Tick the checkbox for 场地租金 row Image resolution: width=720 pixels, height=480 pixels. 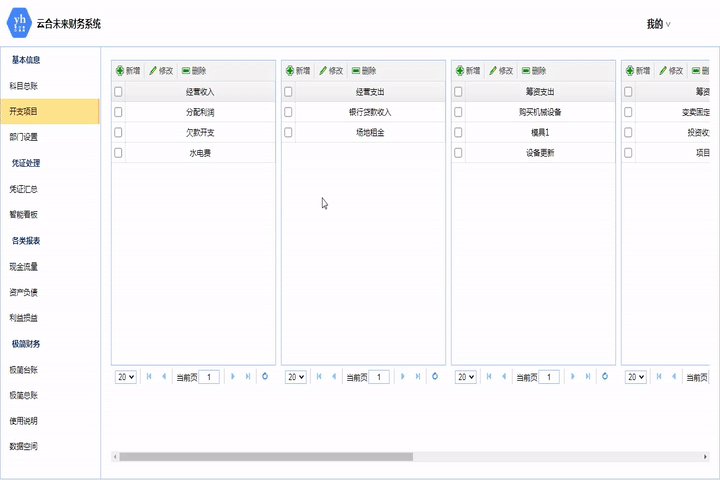point(288,132)
